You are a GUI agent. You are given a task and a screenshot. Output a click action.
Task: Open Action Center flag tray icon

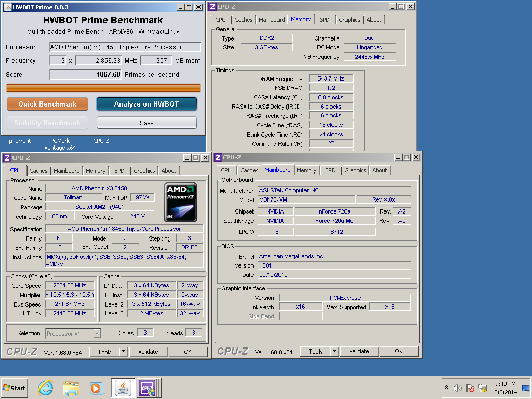pos(470,388)
